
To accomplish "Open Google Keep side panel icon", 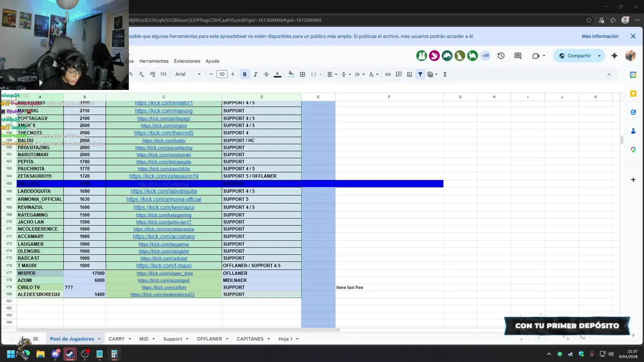I will click(633, 94).
